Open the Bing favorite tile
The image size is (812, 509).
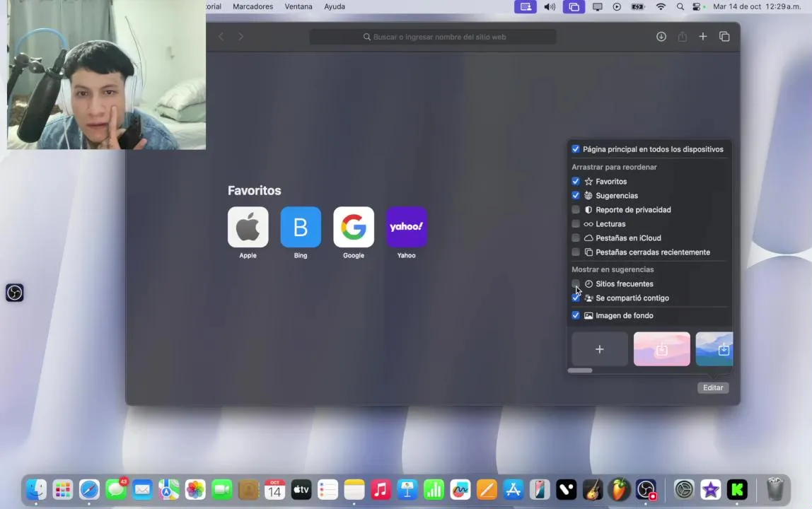click(x=301, y=227)
